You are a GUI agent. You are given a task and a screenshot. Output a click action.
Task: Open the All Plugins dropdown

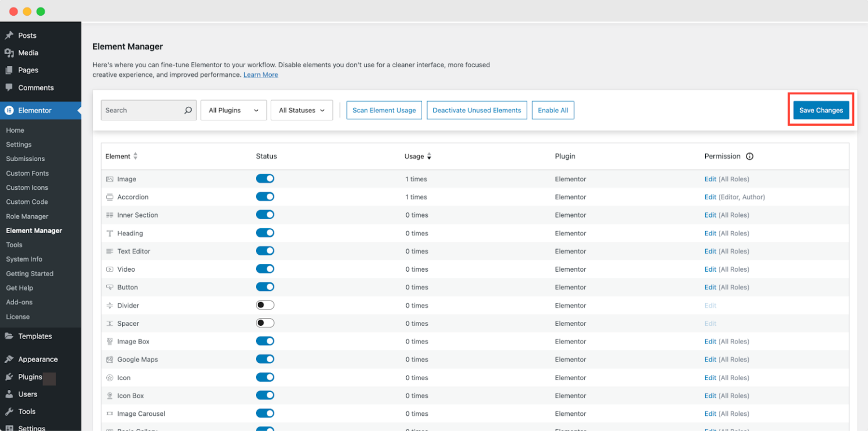click(233, 110)
